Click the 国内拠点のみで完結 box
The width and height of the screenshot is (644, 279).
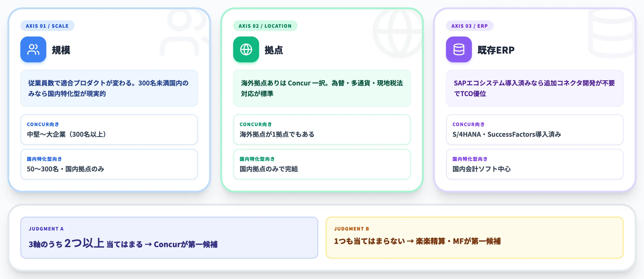pos(322,164)
